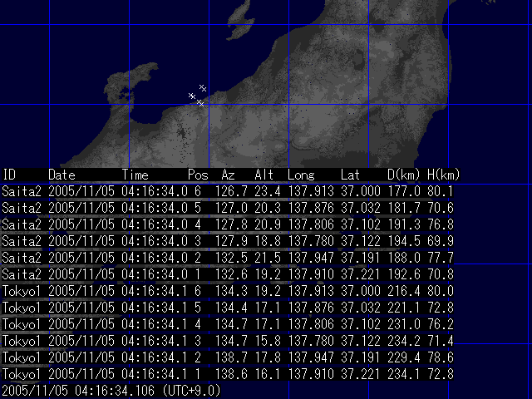
Task: Click the azimuth value 134.4
Action: tap(231, 308)
